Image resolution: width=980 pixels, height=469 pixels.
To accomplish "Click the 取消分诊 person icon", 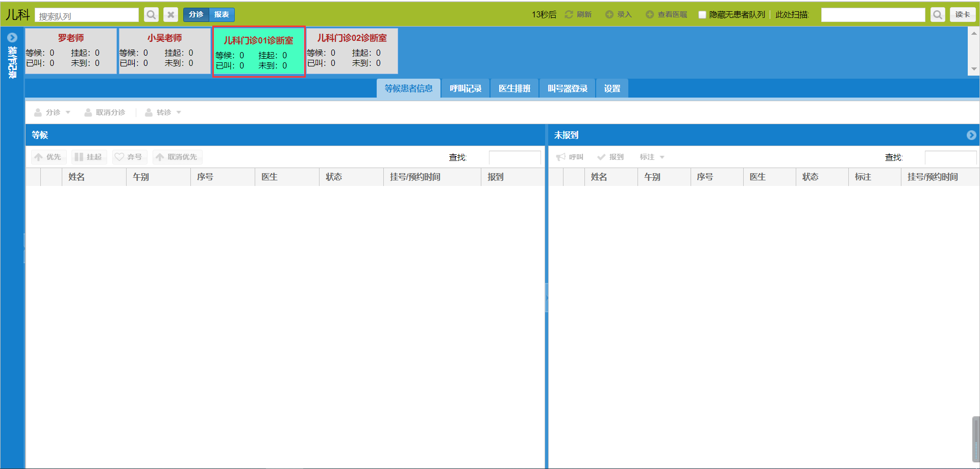I will click(x=88, y=112).
